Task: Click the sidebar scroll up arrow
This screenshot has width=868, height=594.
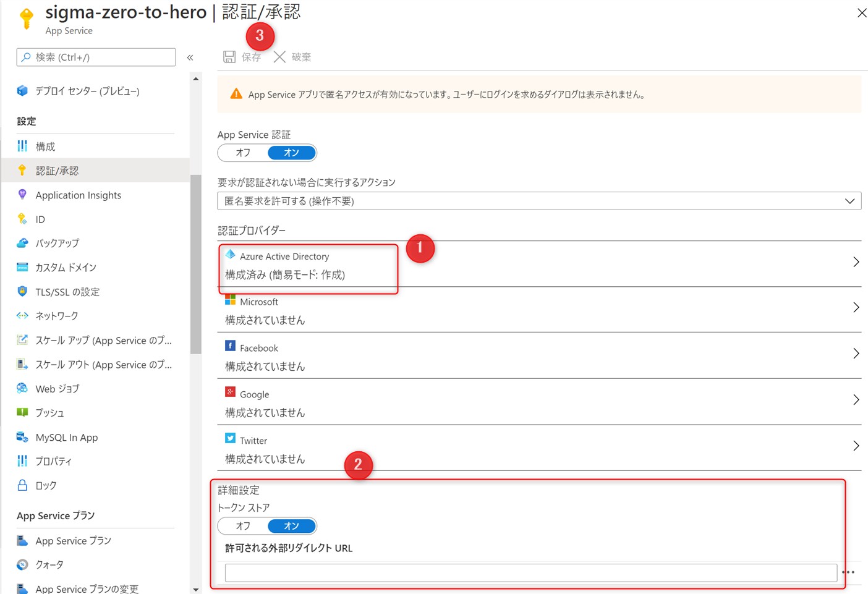Action: point(196,78)
